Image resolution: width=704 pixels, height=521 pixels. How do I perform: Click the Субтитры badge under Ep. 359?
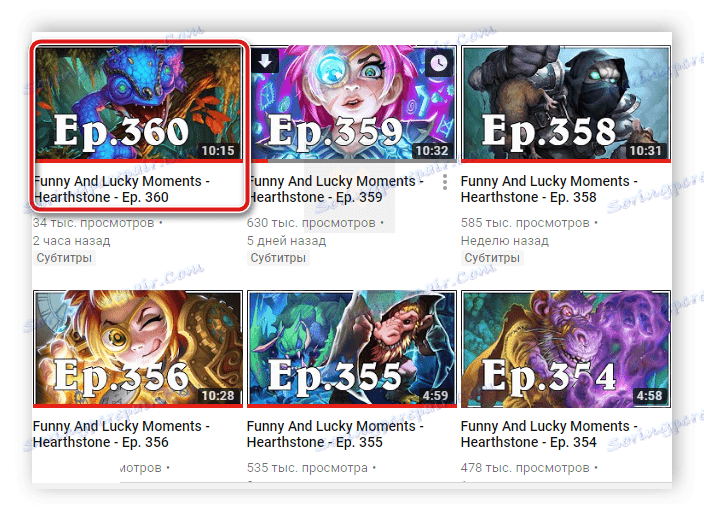point(278,258)
